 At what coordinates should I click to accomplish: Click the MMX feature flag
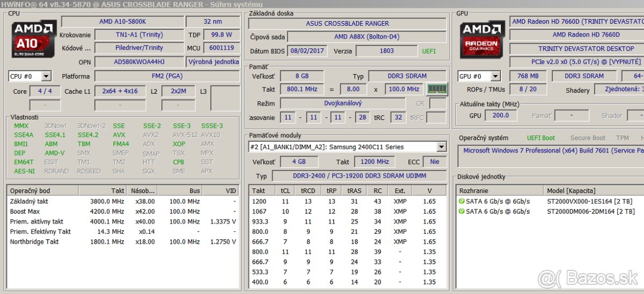(x=21, y=126)
